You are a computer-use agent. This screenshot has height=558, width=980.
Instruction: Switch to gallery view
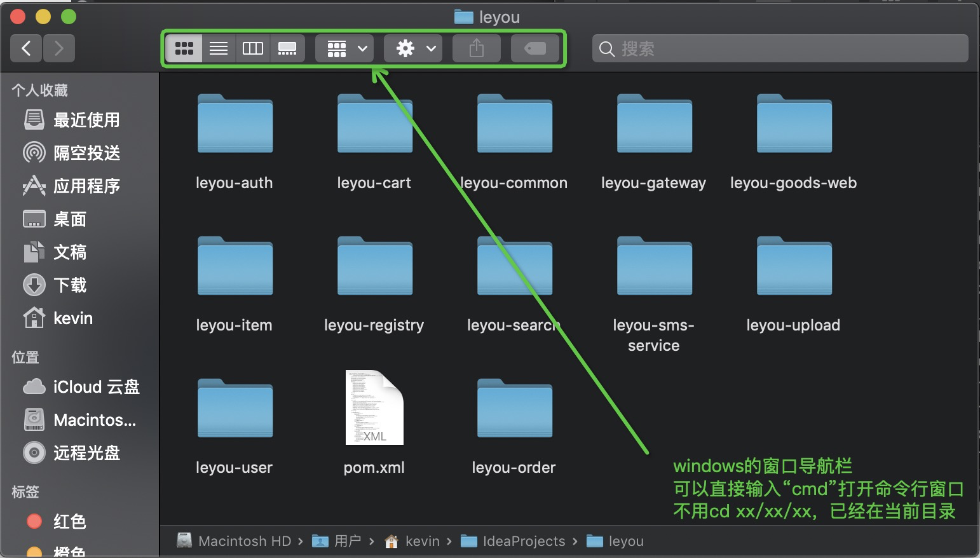287,48
